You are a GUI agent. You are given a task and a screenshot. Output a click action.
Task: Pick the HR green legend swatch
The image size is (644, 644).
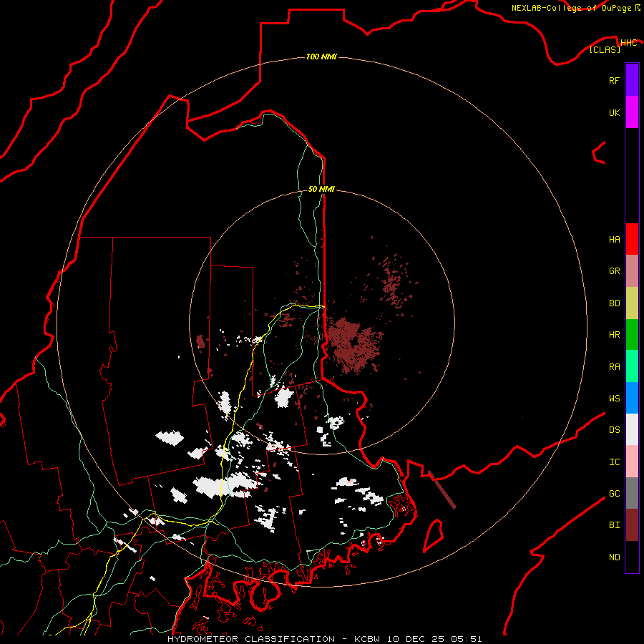pos(632,335)
